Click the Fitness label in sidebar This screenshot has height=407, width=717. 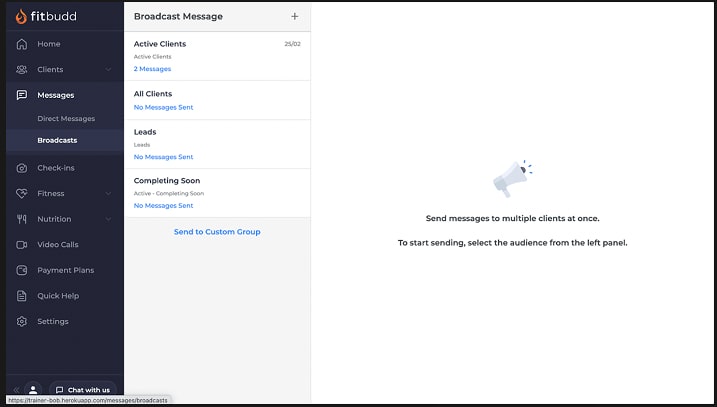(x=51, y=193)
